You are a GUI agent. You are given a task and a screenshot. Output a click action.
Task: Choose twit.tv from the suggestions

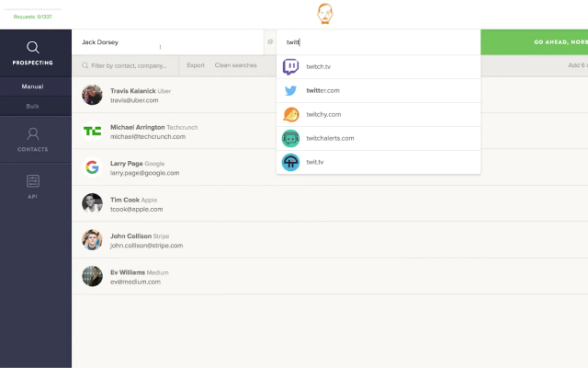point(379,162)
